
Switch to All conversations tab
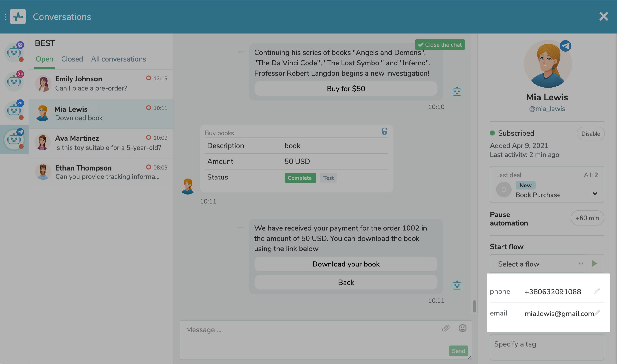click(x=118, y=59)
